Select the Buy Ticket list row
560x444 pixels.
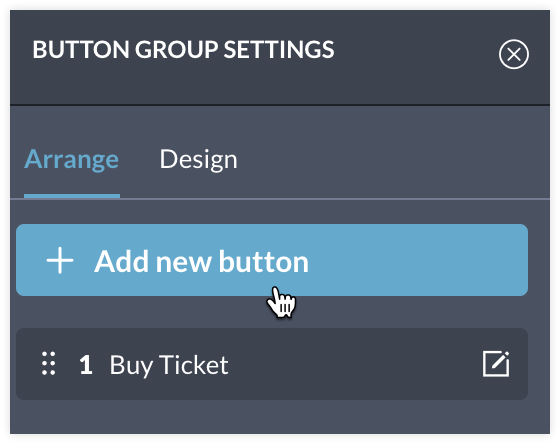(272, 364)
